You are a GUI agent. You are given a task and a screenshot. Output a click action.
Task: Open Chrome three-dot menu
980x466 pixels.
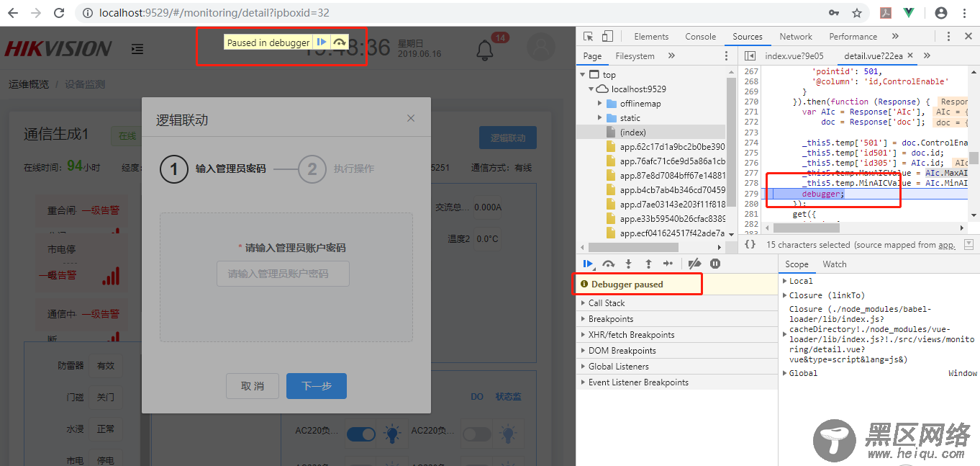(964, 13)
